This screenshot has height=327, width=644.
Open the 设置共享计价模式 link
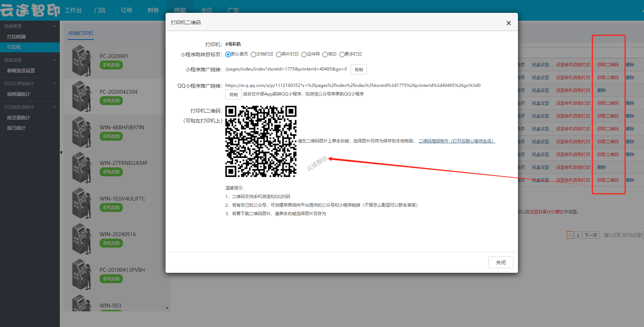click(547, 212)
